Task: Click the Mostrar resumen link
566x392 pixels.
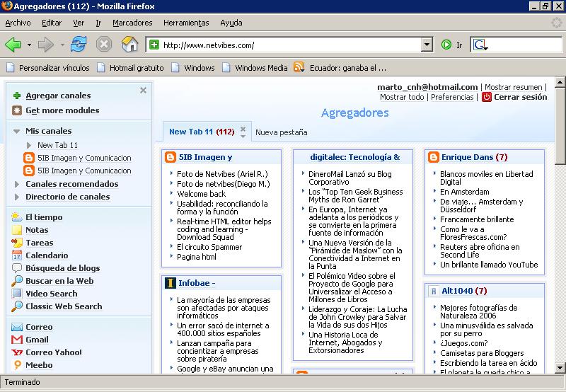Action: [x=514, y=87]
